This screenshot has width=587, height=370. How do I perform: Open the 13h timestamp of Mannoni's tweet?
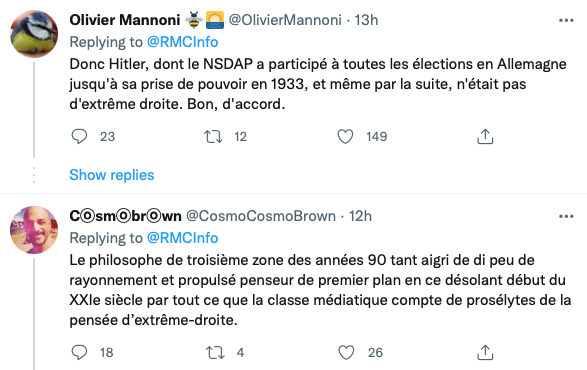pyautogui.click(x=366, y=20)
